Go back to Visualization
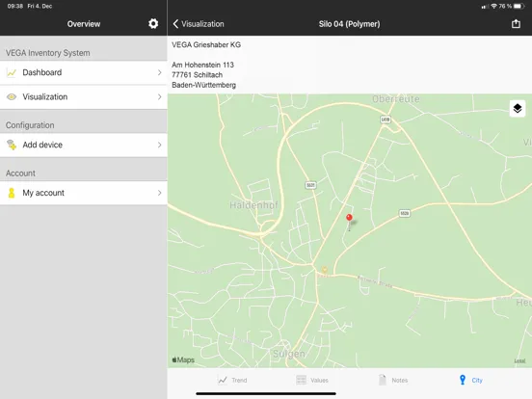The height and width of the screenshot is (399, 532). 199,24
